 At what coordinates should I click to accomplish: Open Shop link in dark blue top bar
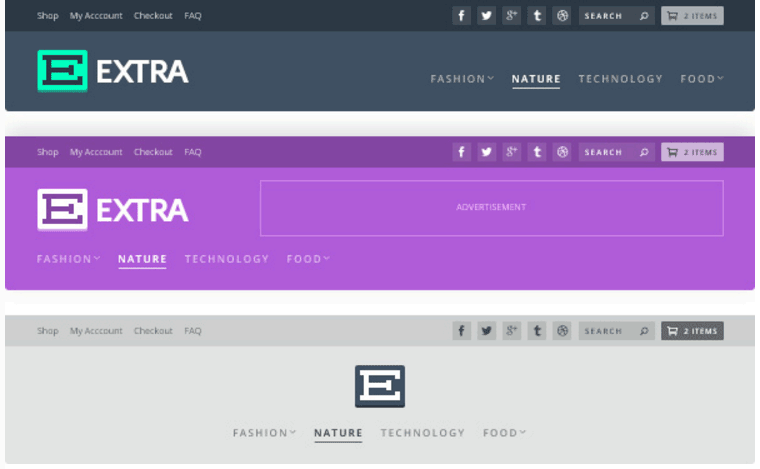(x=48, y=16)
